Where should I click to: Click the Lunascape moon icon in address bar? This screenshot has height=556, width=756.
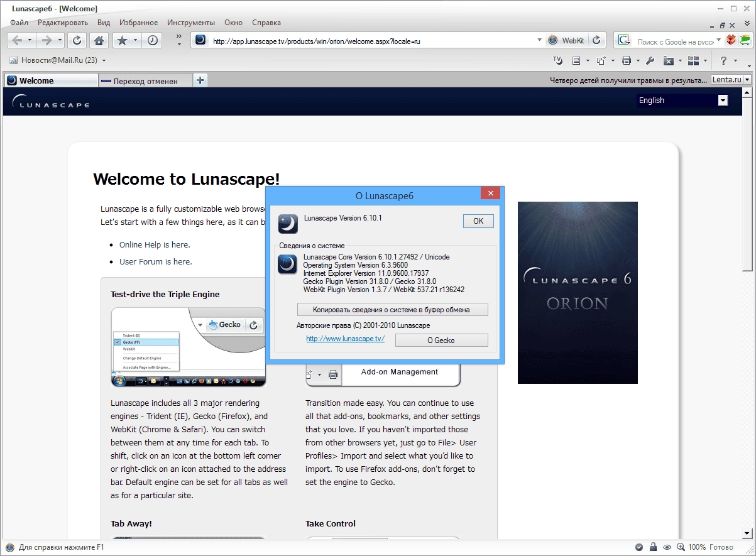[200, 40]
